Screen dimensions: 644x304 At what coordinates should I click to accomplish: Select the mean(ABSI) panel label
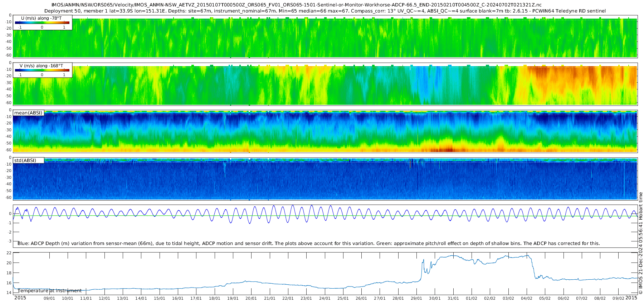click(x=28, y=113)
